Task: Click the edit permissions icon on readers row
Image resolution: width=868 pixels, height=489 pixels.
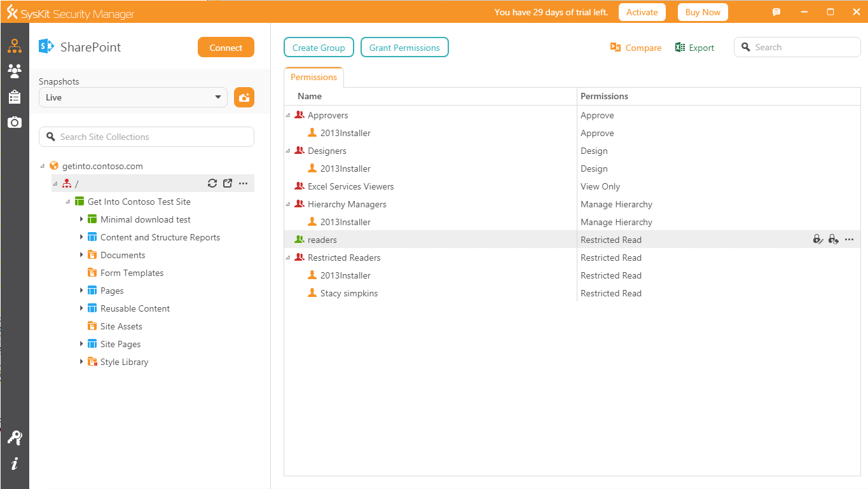Action: click(818, 240)
